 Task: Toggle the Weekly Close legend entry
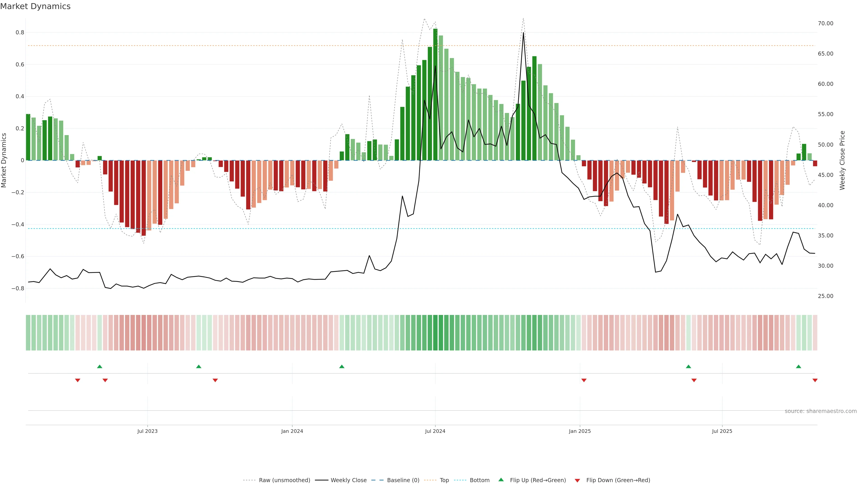pyautogui.click(x=348, y=480)
